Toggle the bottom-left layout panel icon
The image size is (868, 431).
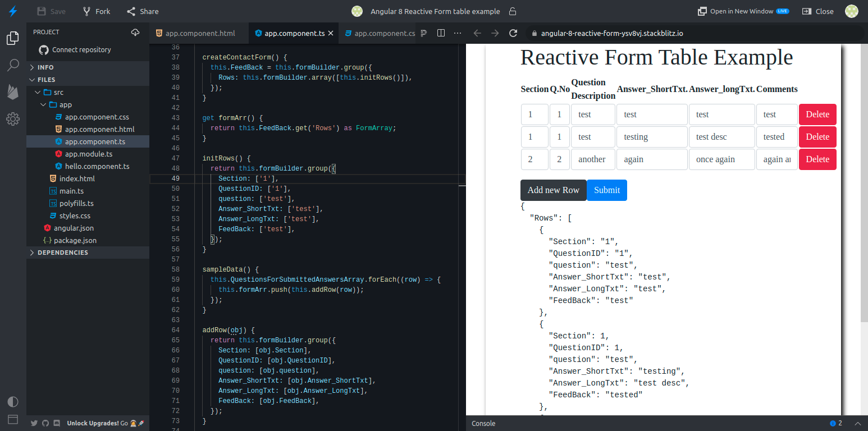coord(13,419)
